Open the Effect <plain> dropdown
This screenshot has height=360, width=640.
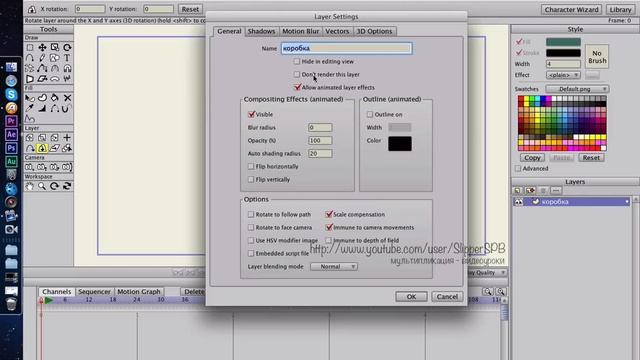click(563, 75)
